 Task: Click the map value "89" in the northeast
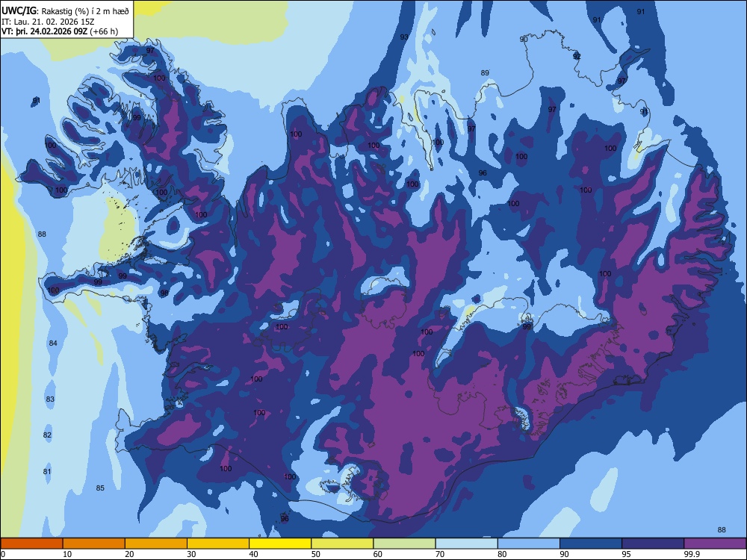coord(485,73)
